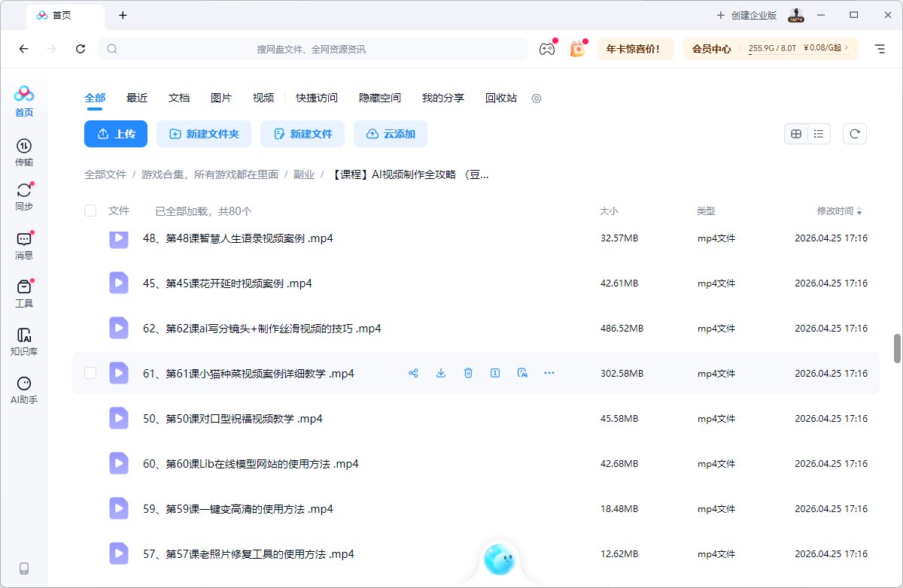The image size is (903, 588).
Task: Delete the 第61课 file with trash icon
Action: coord(468,373)
